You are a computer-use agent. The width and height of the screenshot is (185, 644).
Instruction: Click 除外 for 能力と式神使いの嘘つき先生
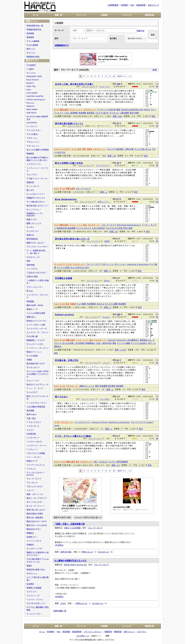136,192
